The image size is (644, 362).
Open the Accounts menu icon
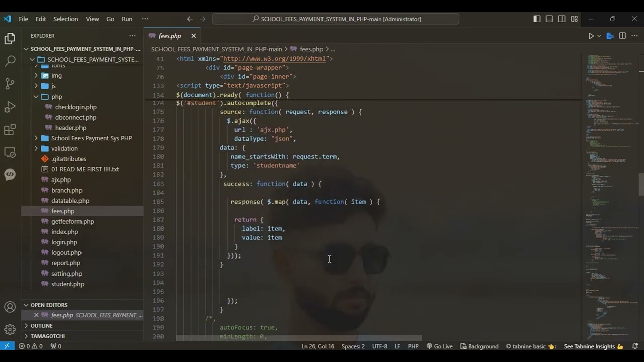coord(10,307)
